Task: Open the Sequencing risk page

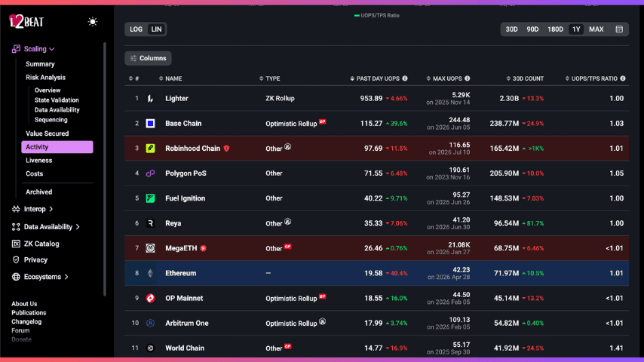Action: coord(51,120)
